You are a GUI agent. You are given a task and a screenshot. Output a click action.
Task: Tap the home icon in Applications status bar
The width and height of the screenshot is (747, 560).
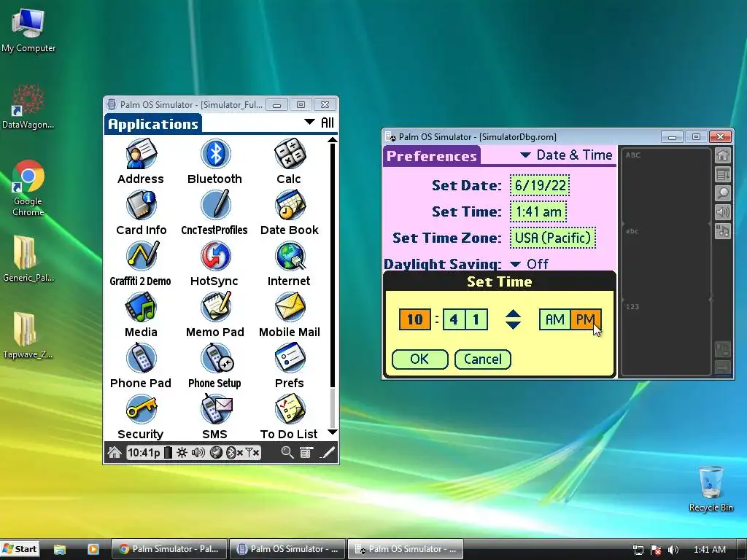point(115,452)
